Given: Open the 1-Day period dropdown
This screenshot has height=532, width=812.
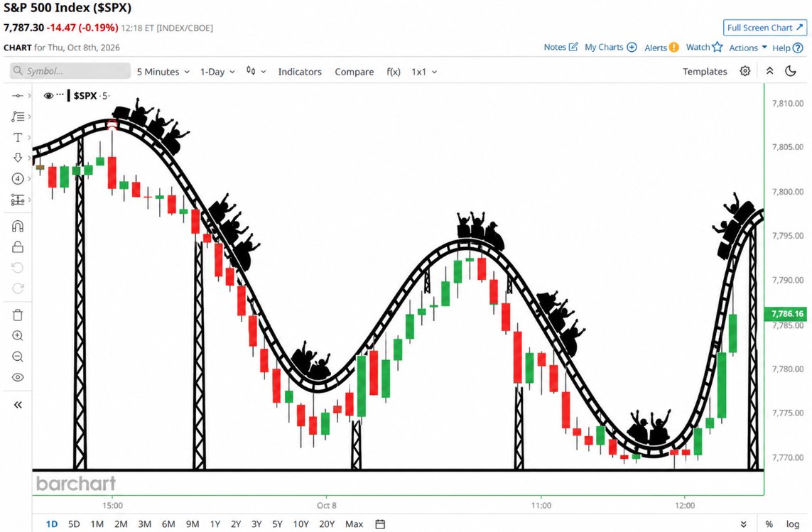Looking at the screenshot, I should (x=217, y=72).
